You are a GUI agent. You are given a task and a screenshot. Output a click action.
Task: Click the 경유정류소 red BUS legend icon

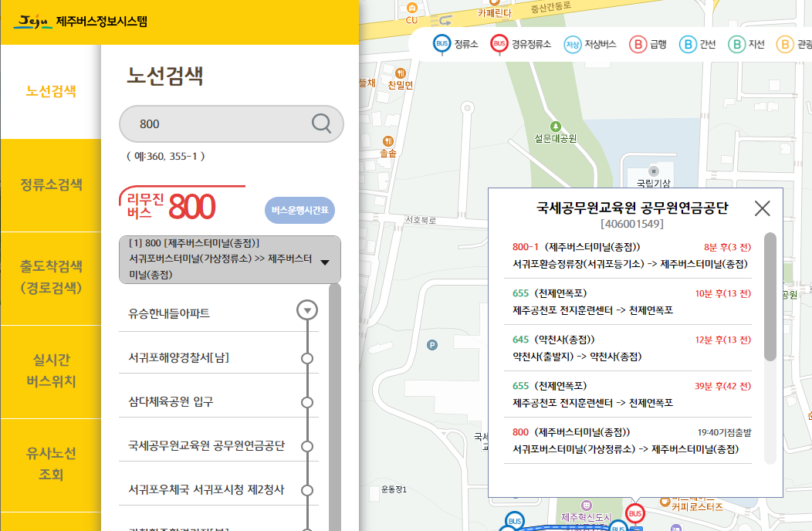click(x=499, y=44)
